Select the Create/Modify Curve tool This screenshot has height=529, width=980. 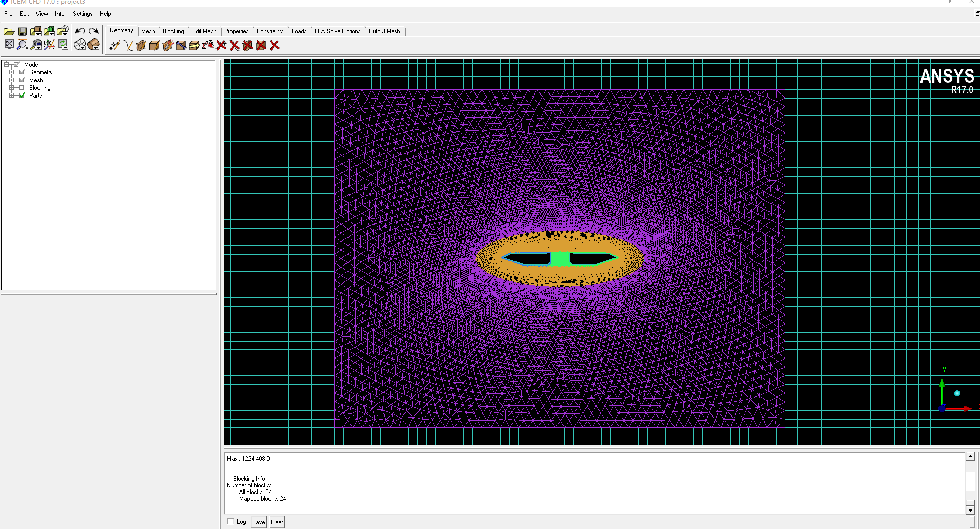click(x=128, y=46)
